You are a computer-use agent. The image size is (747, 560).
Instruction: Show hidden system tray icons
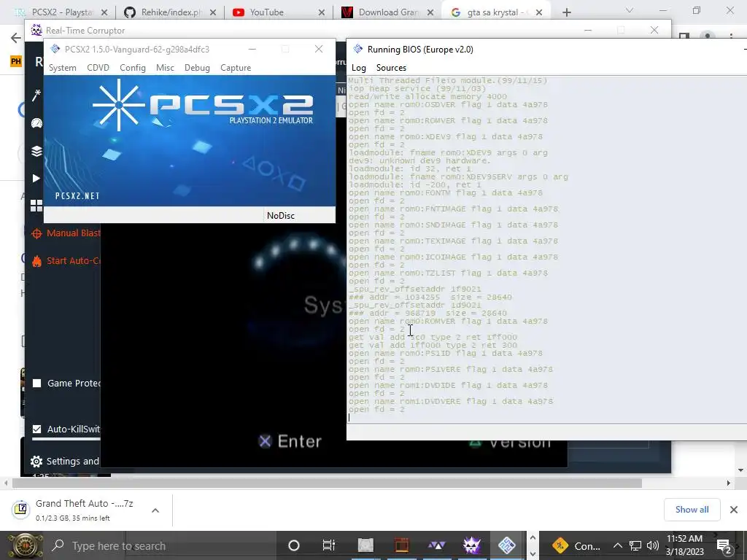pos(617,545)
